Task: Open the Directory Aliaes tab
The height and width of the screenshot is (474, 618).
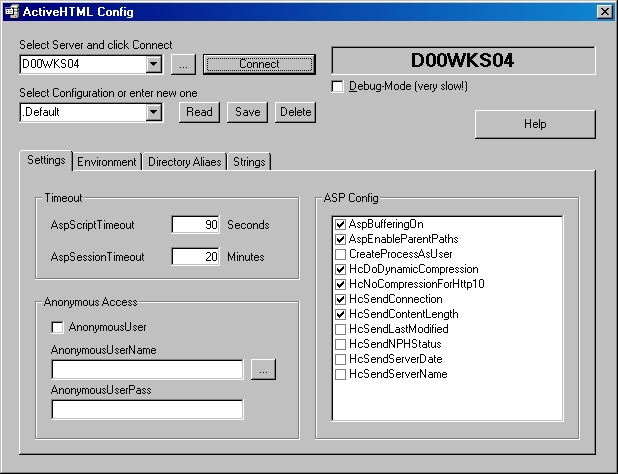Action: click(184, 162)
